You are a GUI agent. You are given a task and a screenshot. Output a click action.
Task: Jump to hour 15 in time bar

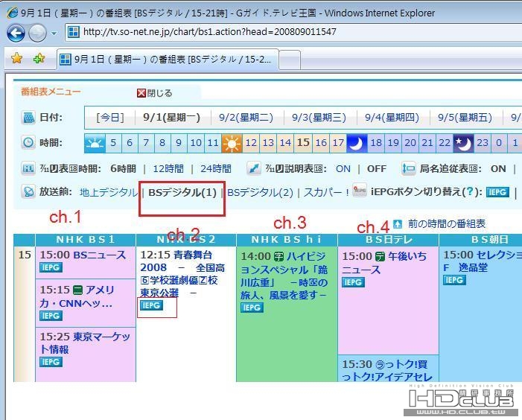coord(303,144)
